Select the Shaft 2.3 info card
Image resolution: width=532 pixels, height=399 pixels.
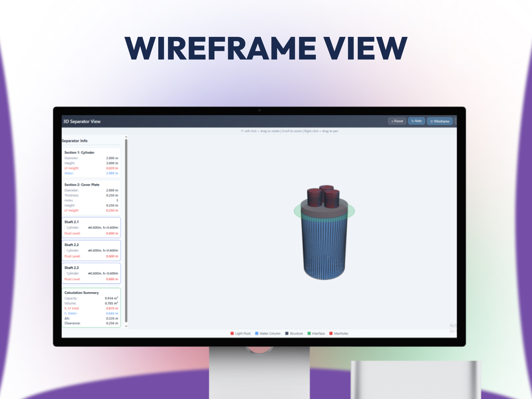pyautogui.click(x=91, y=273)
